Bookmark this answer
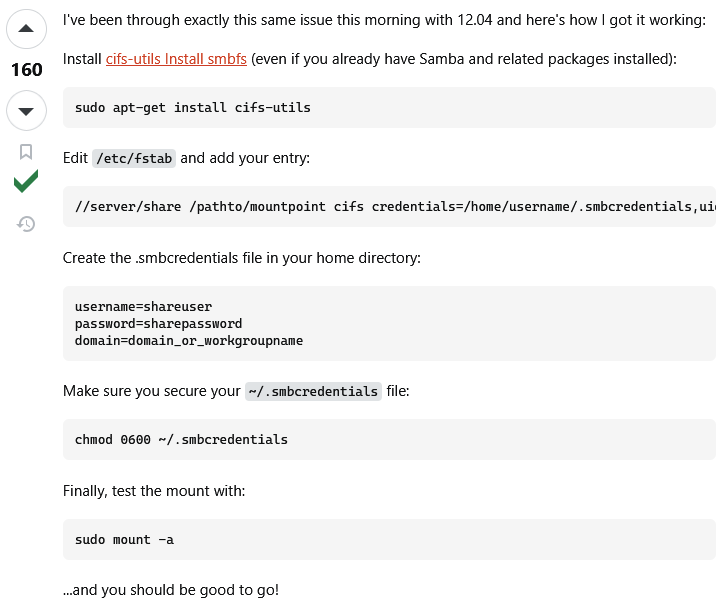This screenshot has width=724, height=603. (x=26, y=152)
